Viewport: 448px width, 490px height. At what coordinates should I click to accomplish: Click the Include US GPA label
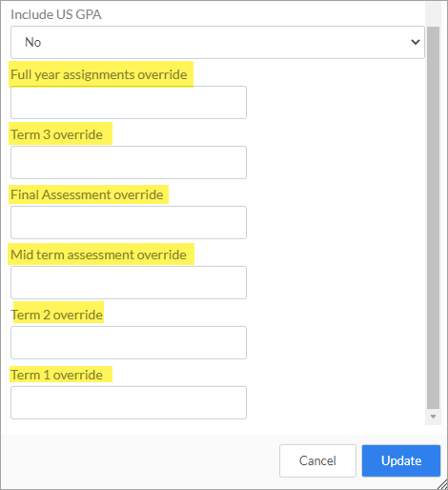pyautogui.click(x=56, y=14)
